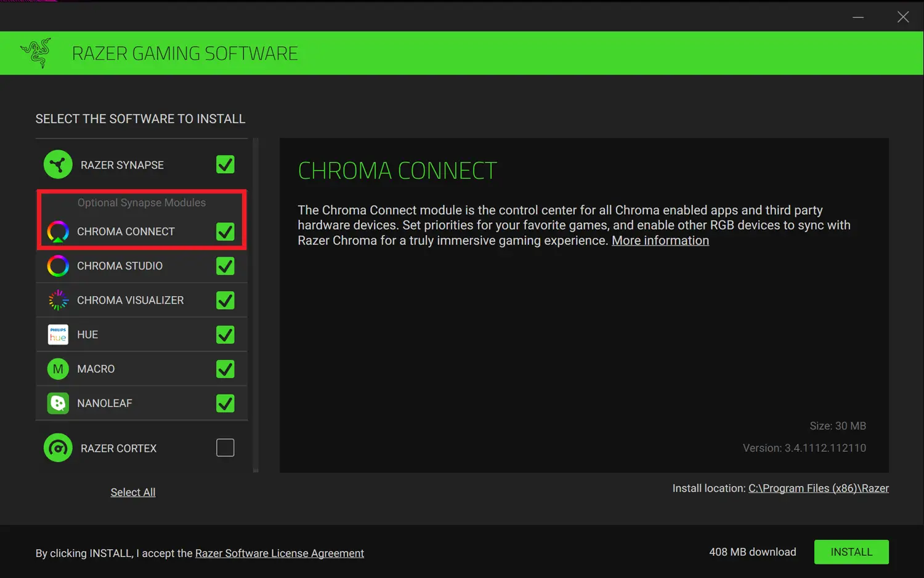924x578 pixels.
Task: Enable Razer Cortex installation
Action: click(x=225, y=448)
